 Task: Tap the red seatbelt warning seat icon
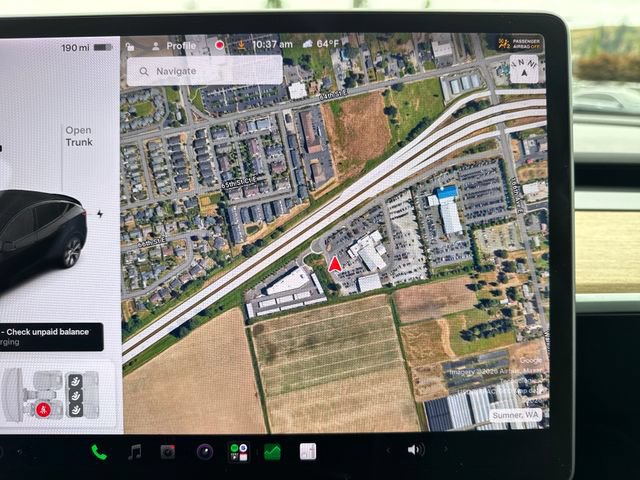pos(43,409)
